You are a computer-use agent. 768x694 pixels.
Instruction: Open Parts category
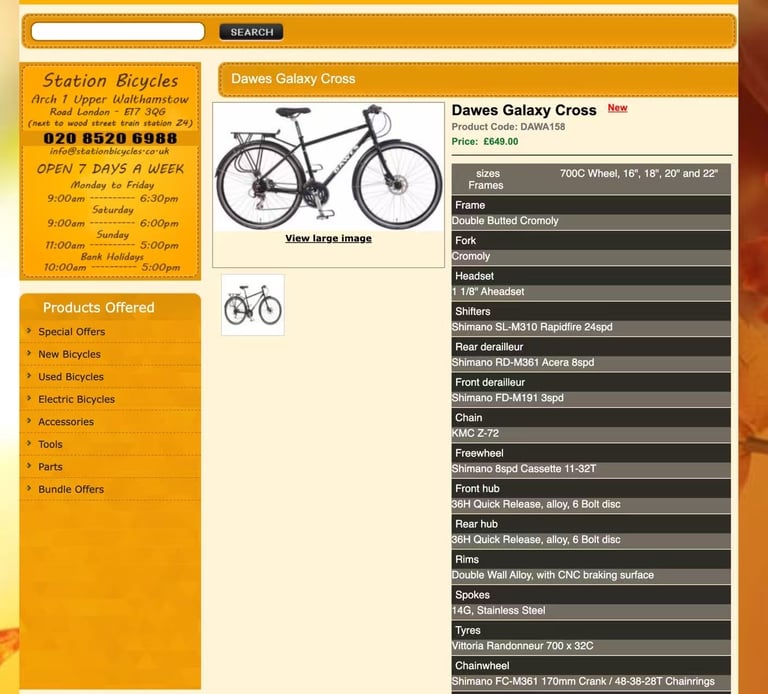pyautogui.click(x=50, y=467)
